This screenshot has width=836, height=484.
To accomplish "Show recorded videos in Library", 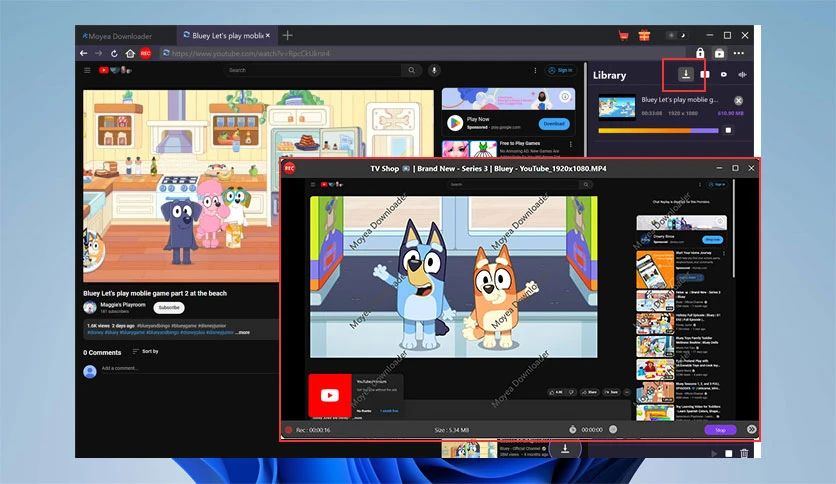I will coord(724,75).
